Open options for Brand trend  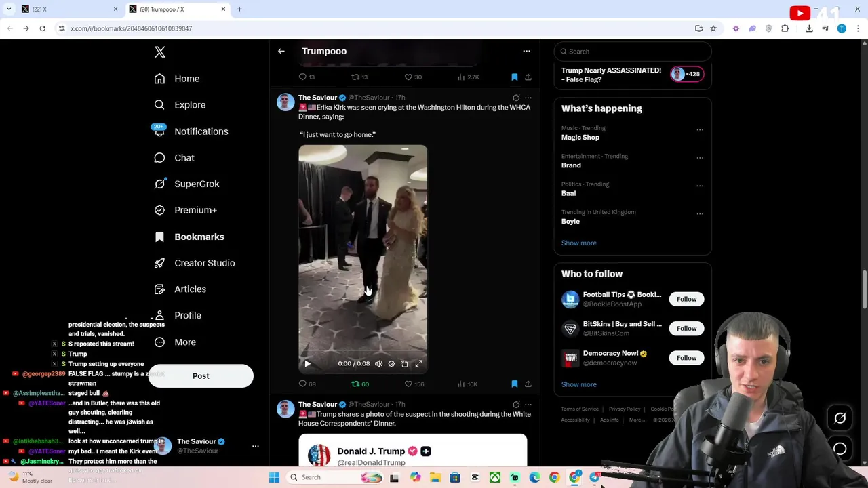(700, 157)
